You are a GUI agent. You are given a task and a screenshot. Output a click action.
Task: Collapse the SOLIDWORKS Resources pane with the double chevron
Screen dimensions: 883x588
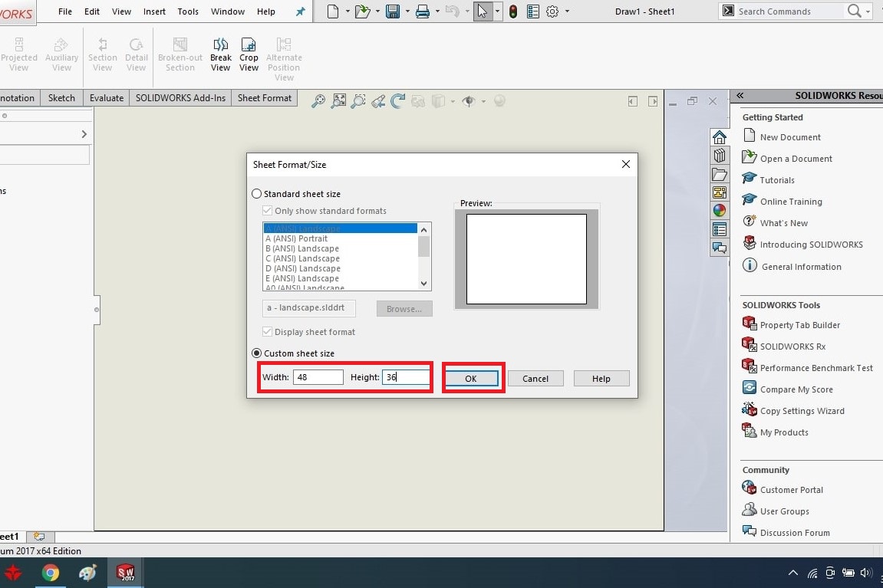(740, 96)
